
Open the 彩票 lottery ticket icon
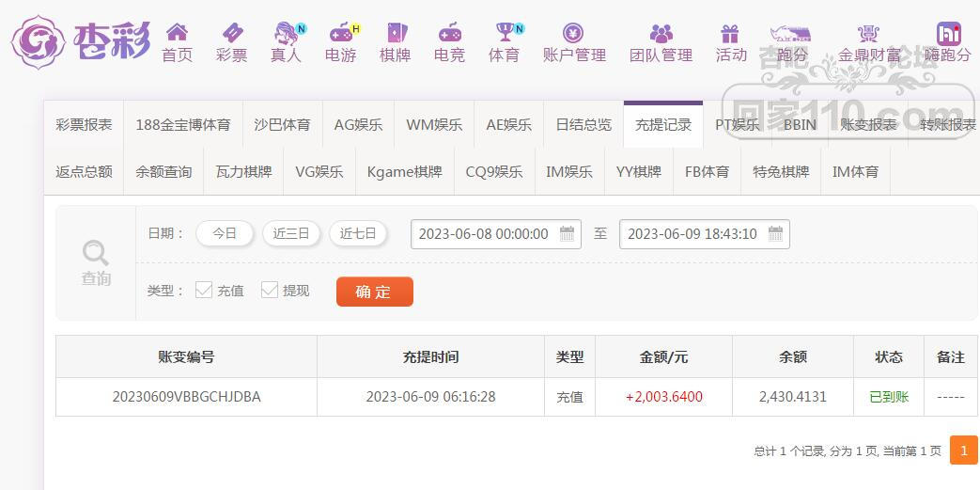point(231,33)
